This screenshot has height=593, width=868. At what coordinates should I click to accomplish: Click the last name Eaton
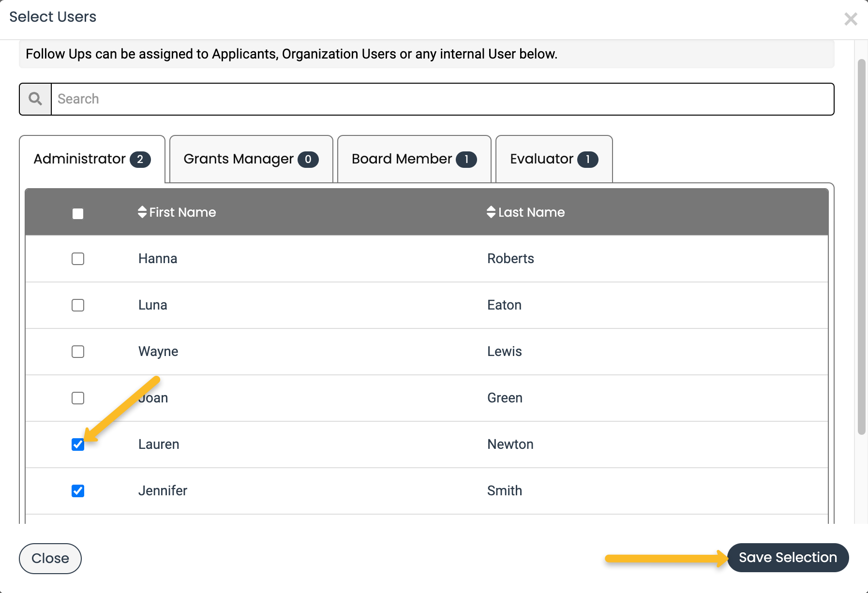pos(504,305)
